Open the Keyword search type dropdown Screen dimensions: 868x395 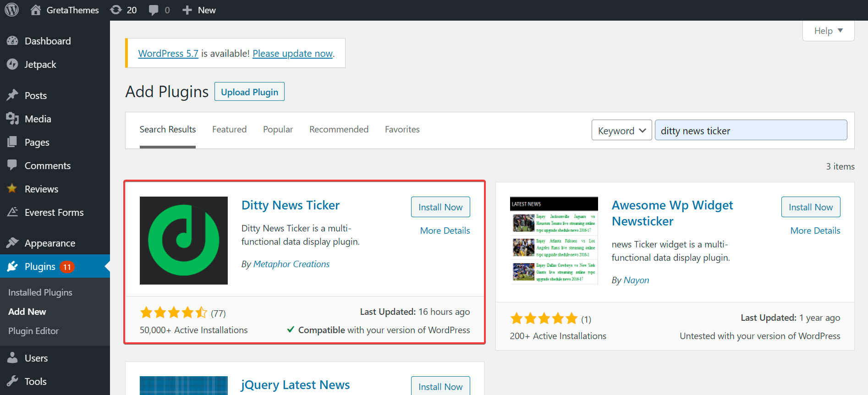(621, 130)
